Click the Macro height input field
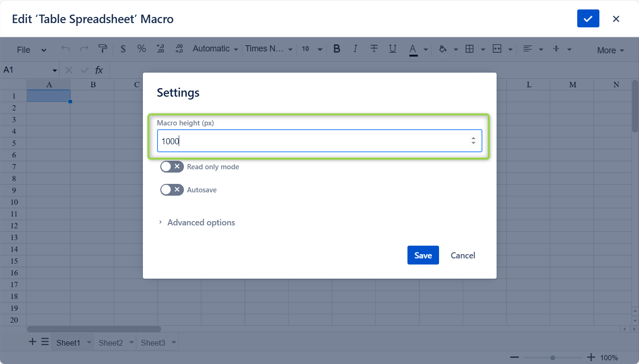Viewport: 639px width, 364px height. [x=314, y=141]
